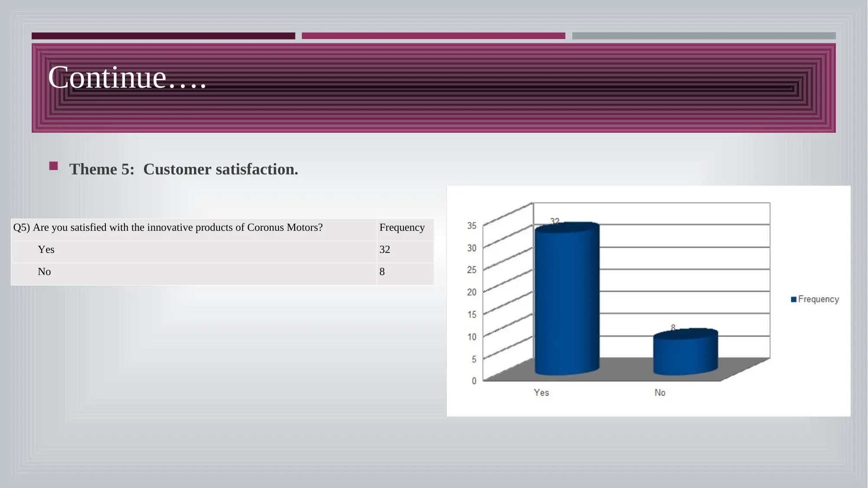
Task: Click the "32" frequency value cell
Action: pyautogui.click(x=405, y=252)
